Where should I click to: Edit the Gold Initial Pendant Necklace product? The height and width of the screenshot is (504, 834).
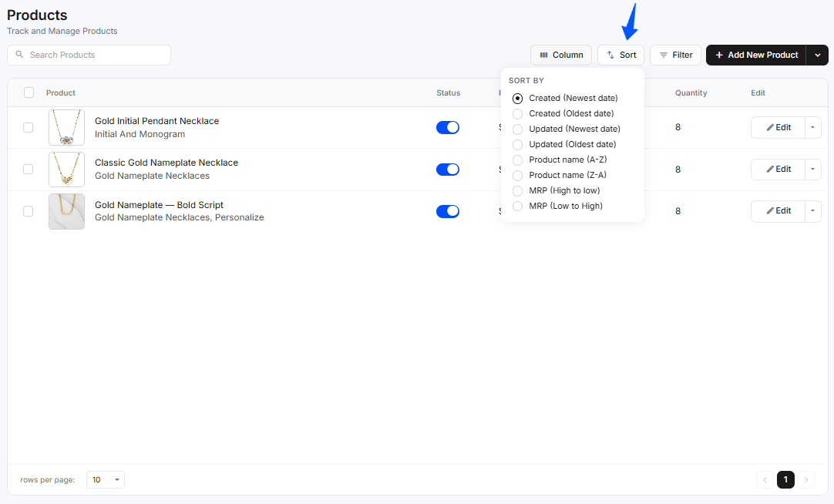coord(778,128)
